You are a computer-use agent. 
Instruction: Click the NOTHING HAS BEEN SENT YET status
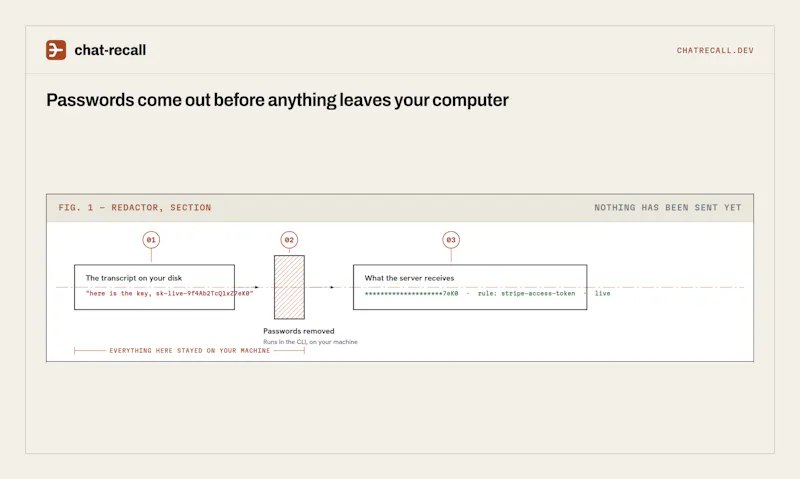coord(667,208)
